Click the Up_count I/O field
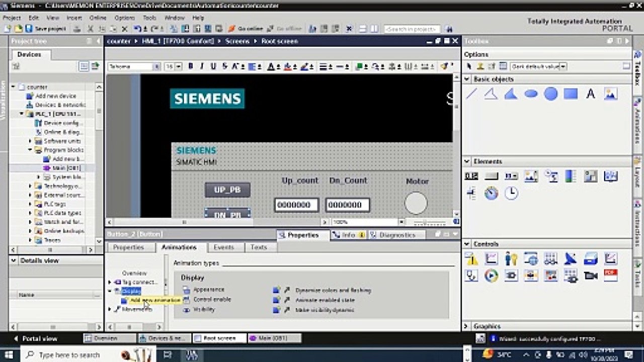This screenshot has width=644, height=362. click(x=296, y=205)
